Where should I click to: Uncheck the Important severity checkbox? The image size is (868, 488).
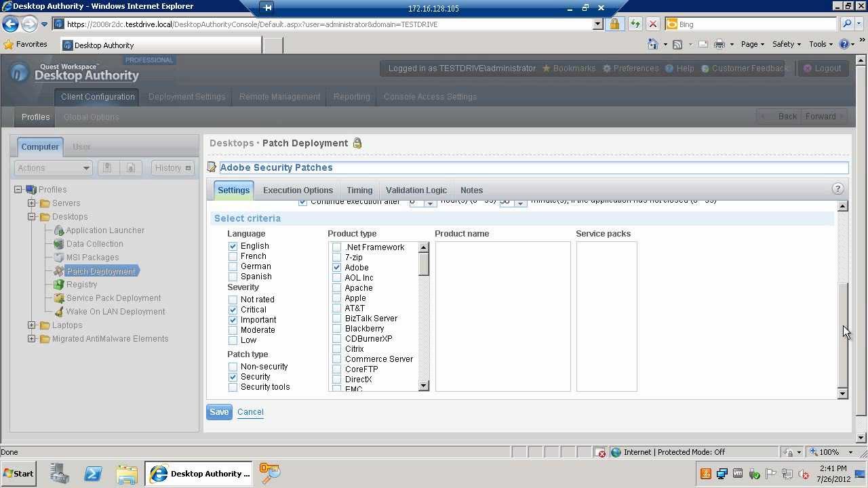(x=233, y=320)
